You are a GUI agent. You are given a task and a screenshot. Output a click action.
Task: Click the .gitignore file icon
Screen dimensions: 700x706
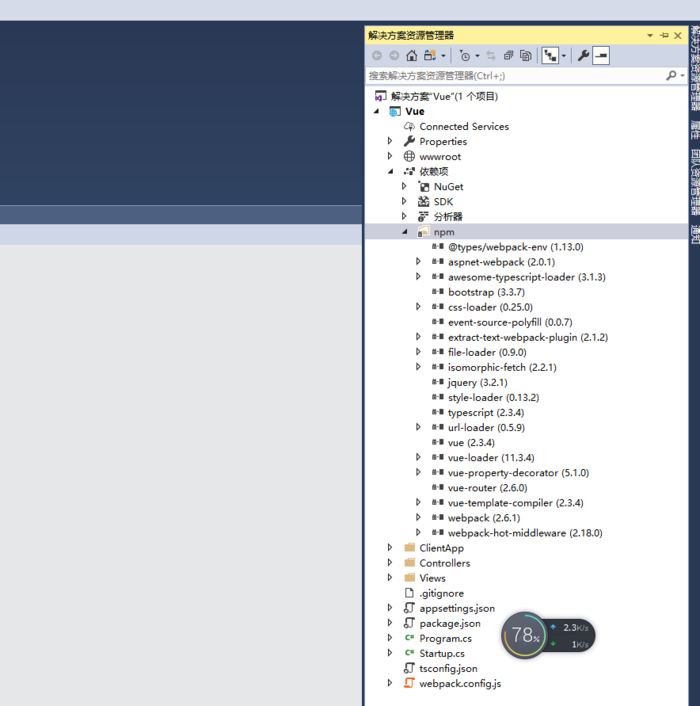[409, 593]
